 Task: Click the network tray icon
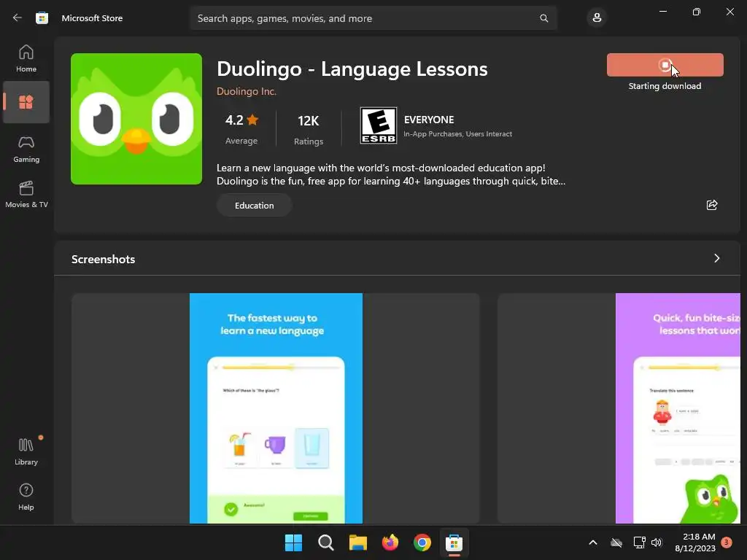pos(639,542)
